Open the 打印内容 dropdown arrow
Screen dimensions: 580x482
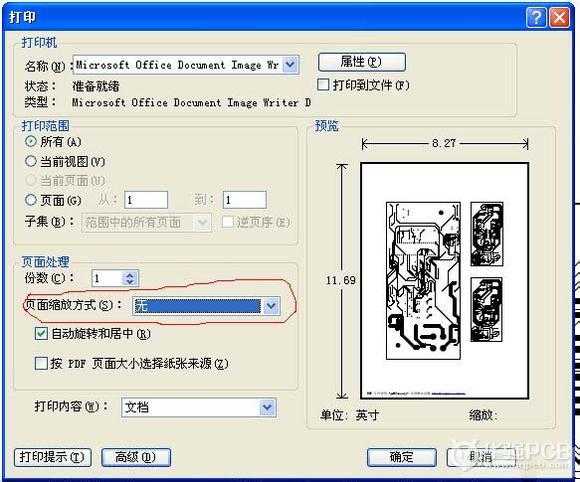click(x=267, y=407)
